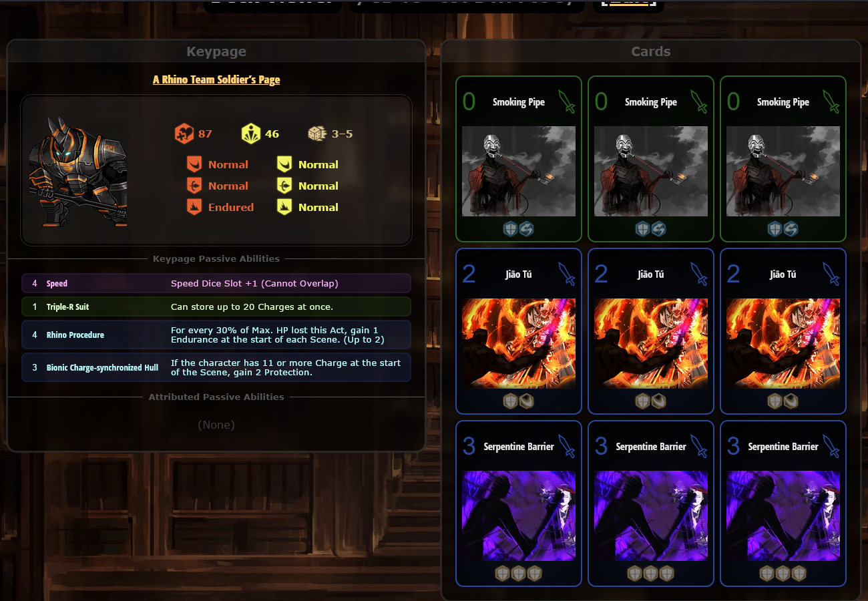Click the blue sword icon on first Jiāo Tú card

(566, 274)
